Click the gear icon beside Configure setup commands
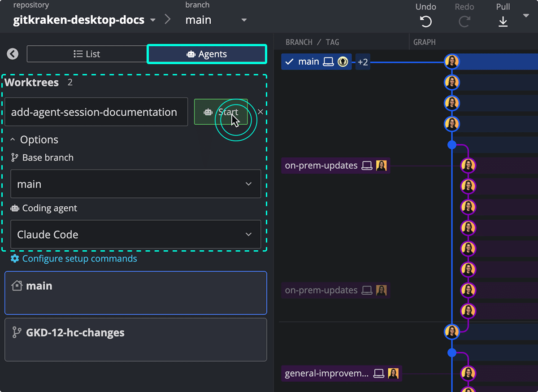Viewport: 538px width, 392px height. pyautogui.click(x=14, y=258)
